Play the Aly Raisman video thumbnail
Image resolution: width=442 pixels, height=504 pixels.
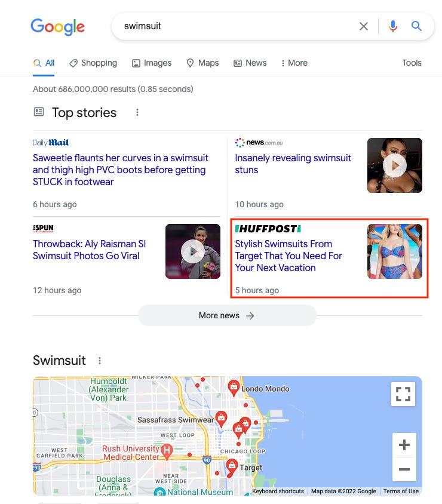click(193, 251)
